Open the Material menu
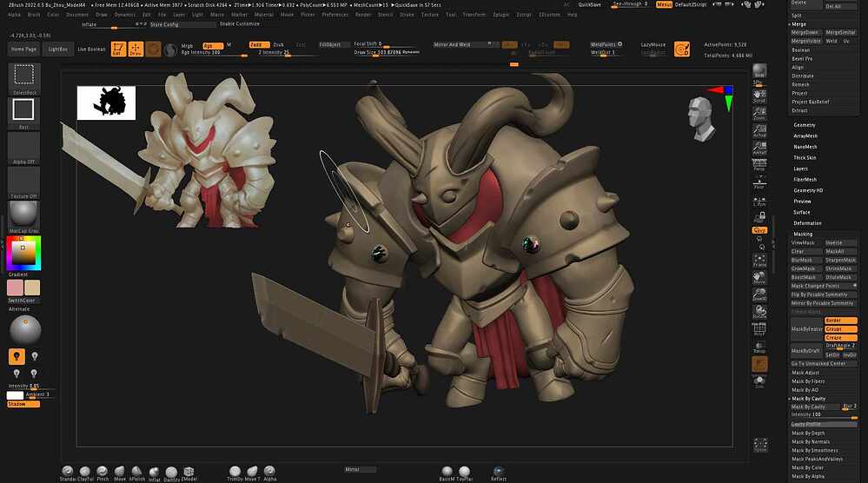 tap(263, 15)
